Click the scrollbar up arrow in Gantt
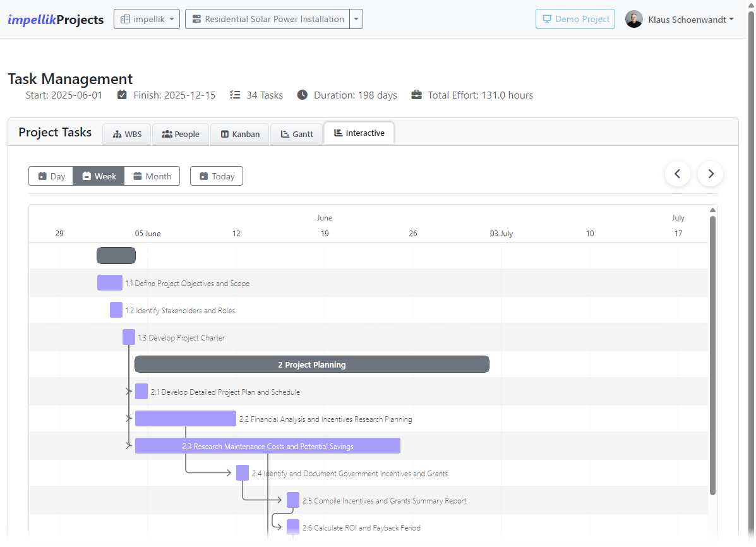 coord(712,210)
